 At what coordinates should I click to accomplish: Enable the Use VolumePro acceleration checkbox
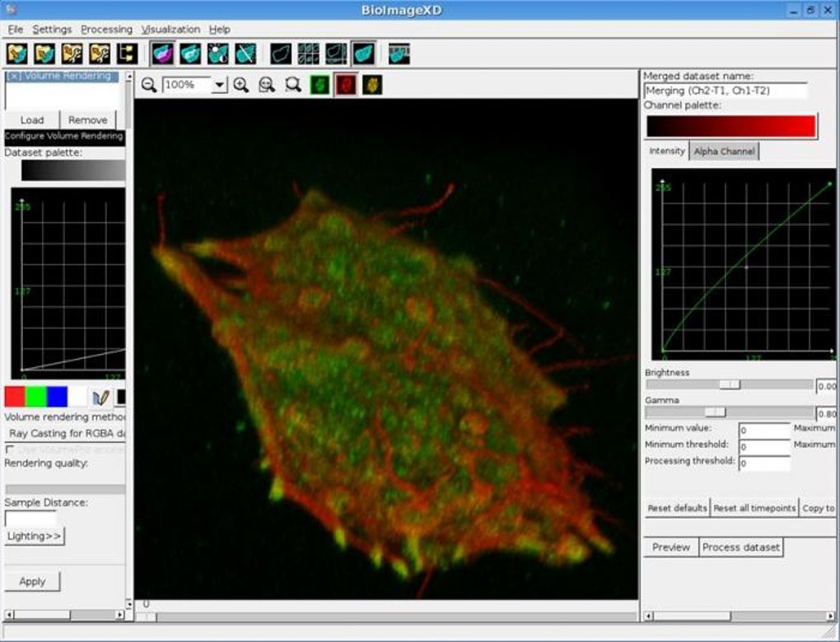[x=9, y=449]
